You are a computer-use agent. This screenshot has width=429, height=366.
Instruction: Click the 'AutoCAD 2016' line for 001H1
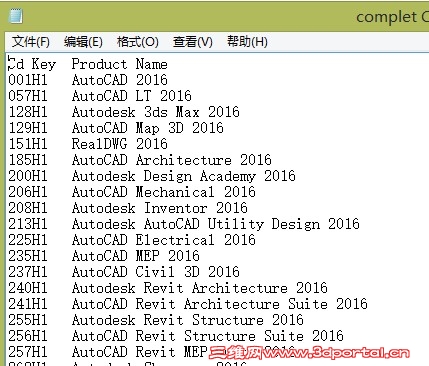(x=120, y=80)
